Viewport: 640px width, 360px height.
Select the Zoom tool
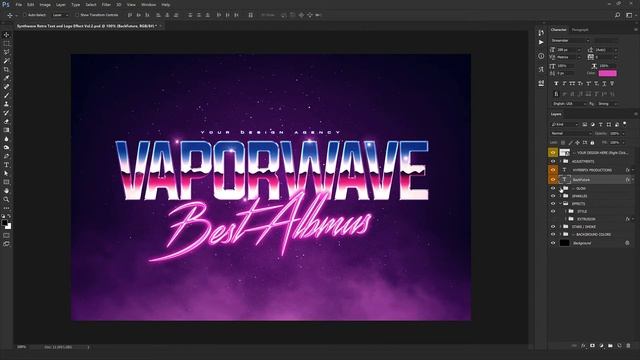(x=7, y=200)
